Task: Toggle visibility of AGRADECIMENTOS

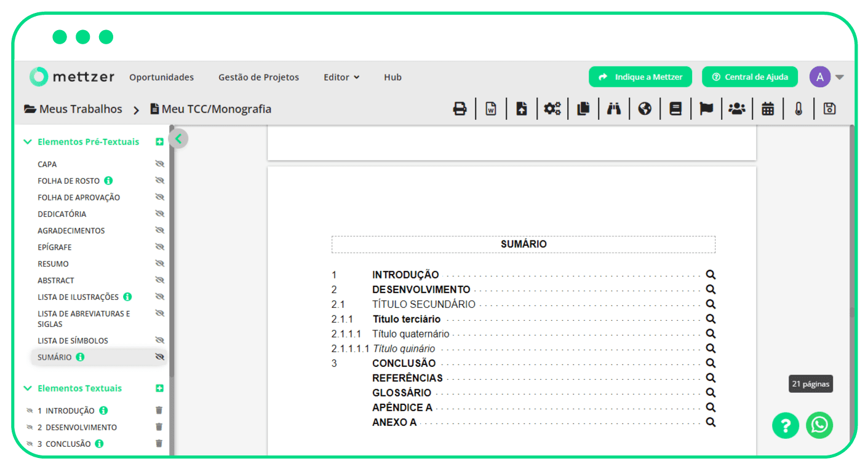Action: pos(160,231)
